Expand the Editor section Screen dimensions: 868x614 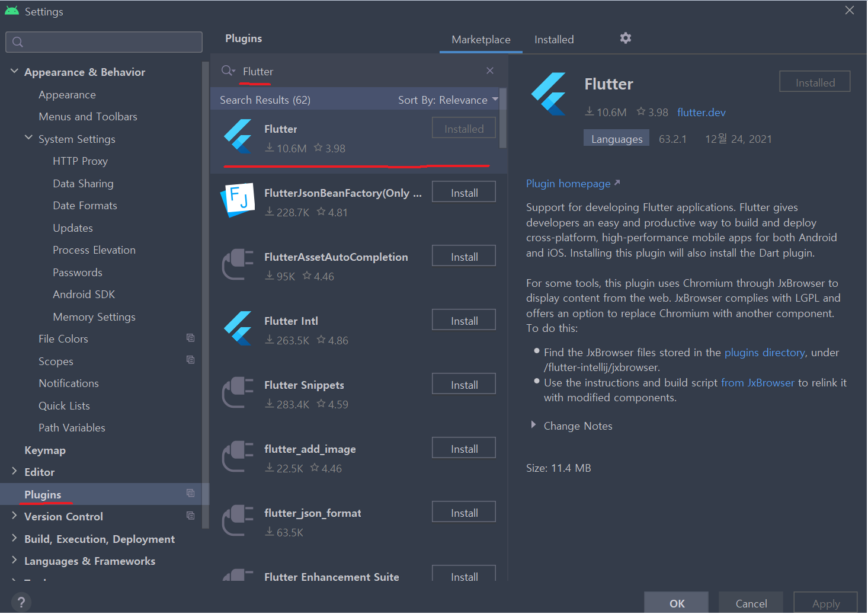(x=14, y=471)
